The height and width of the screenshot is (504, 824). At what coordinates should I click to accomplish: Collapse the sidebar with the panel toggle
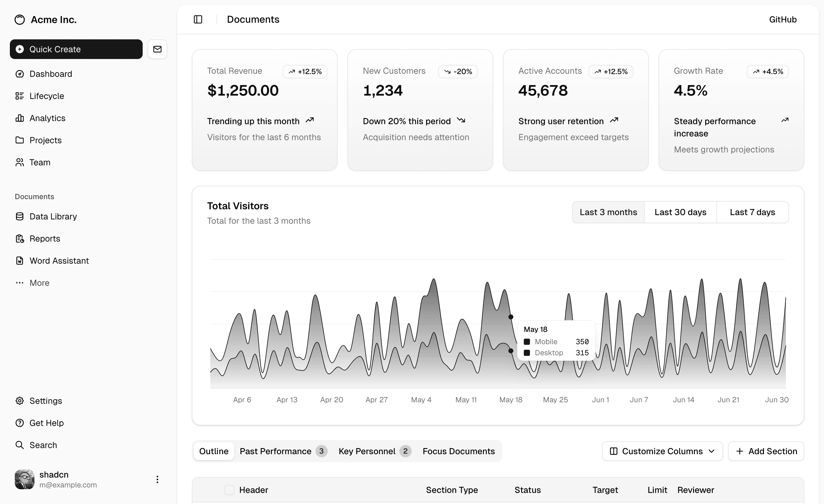click(x=198, y=19)
